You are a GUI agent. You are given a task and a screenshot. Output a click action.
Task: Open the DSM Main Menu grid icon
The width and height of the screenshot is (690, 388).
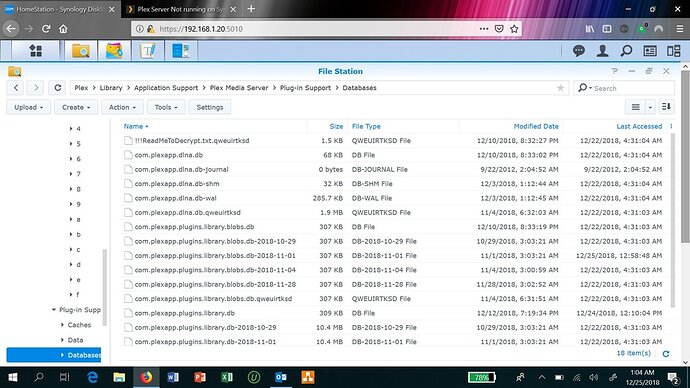tap(36, 51)
